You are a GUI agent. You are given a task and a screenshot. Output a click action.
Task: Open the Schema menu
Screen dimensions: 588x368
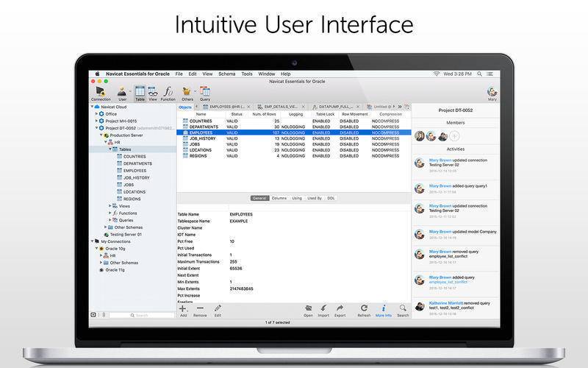(x=227, y=74)
